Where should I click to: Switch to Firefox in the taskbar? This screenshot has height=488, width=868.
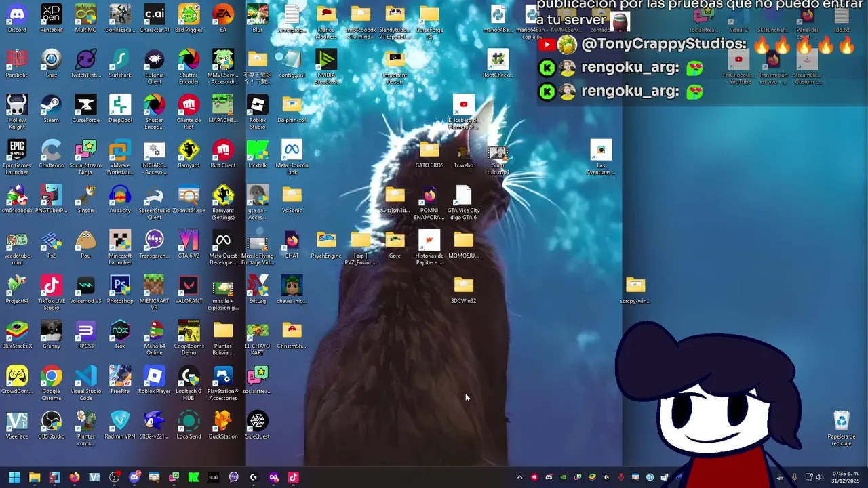tap(75, 477)
